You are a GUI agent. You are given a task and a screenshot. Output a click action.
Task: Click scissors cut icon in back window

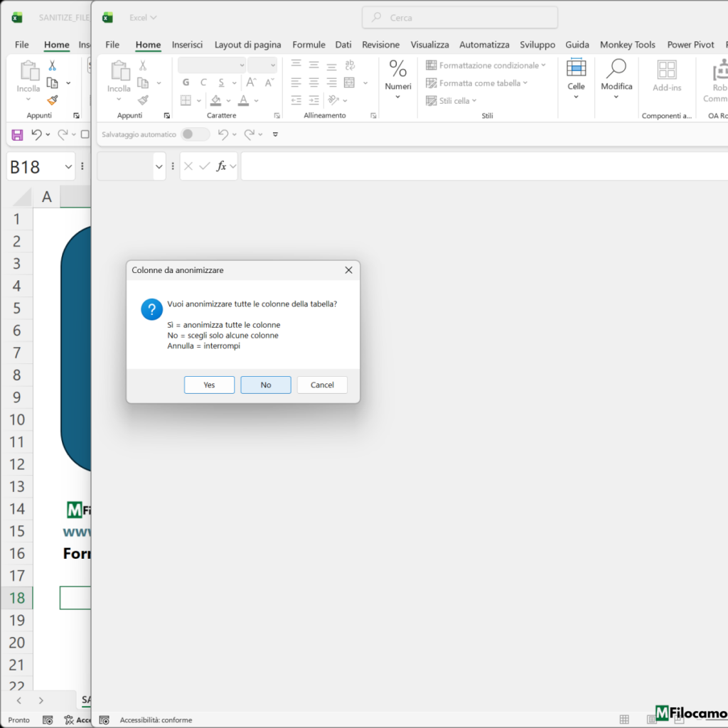[53, 65]
